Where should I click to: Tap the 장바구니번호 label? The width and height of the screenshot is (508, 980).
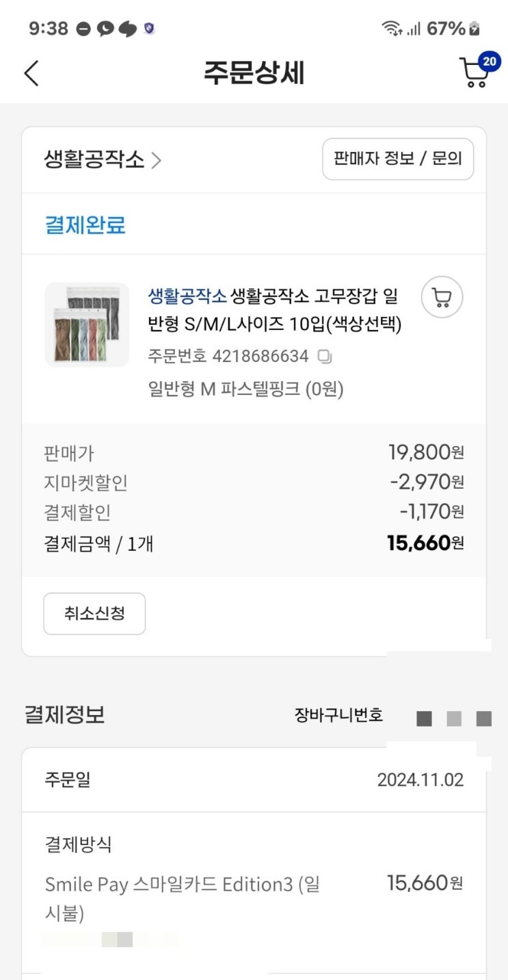[x=339, y=716]
